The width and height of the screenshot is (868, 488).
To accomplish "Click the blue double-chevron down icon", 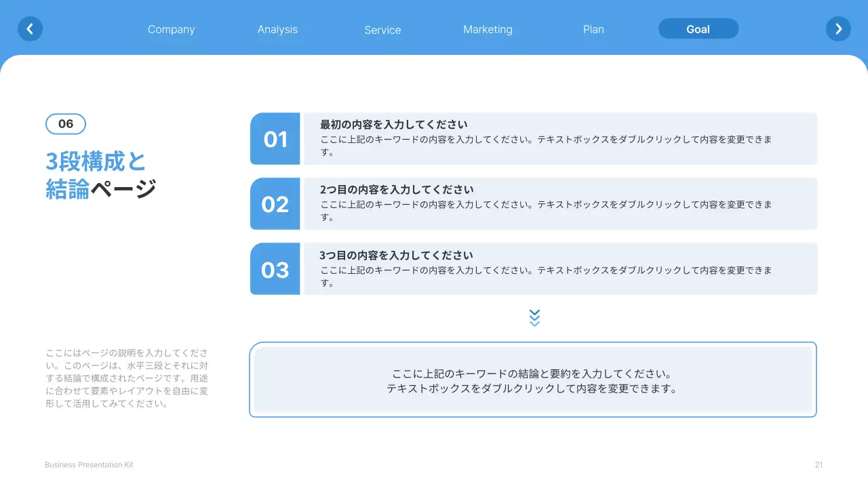I will [534, 317].
